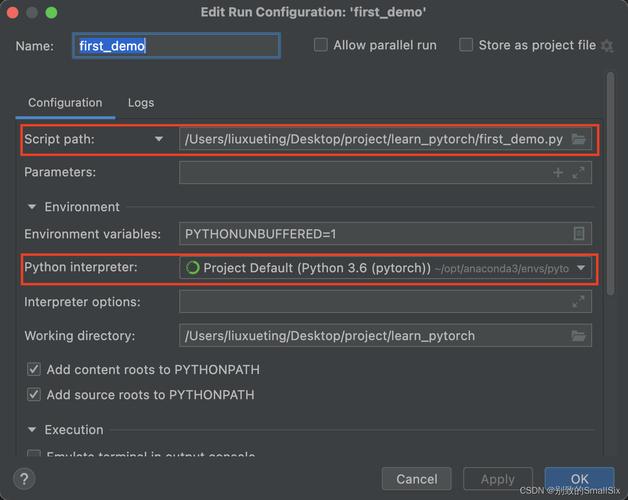The height and width of the screenshot is (500, 628).
Task: Open the Store as project file settings gear
Action: coord(607,46)
